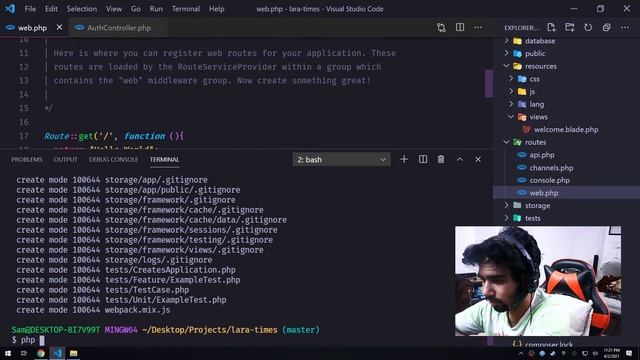Open console.php in routes folder
Image resolution: width=640 pixels, height=360 pixels.
click(x=549, y=180)
